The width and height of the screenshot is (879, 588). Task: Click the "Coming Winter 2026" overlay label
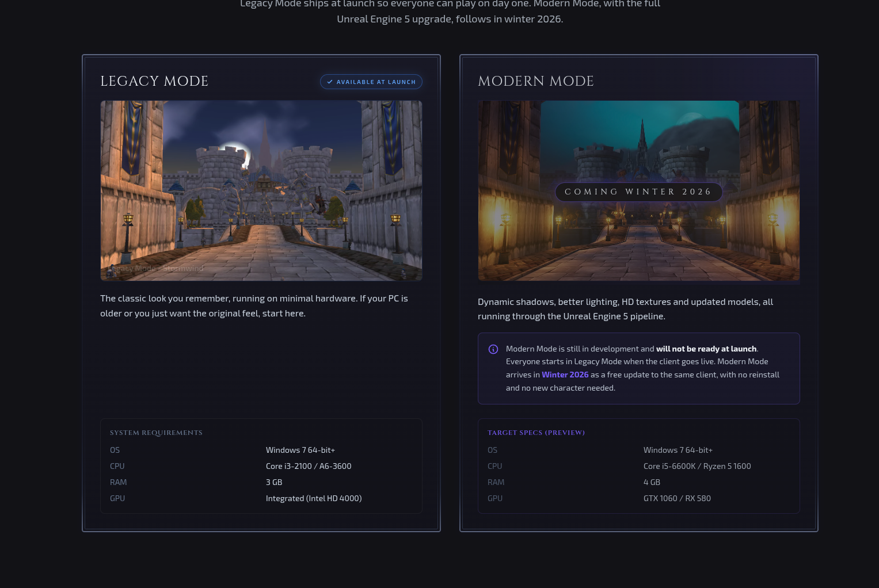click(638, 192)
